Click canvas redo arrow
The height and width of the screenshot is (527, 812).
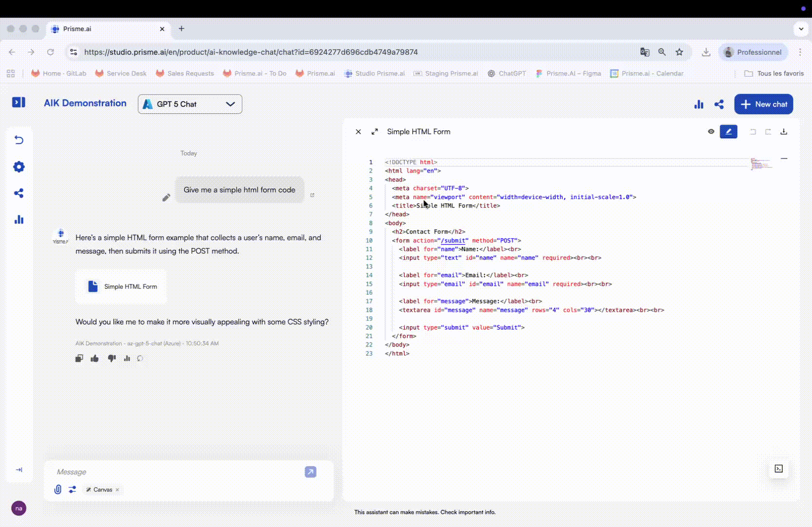[x=768, y=132]
